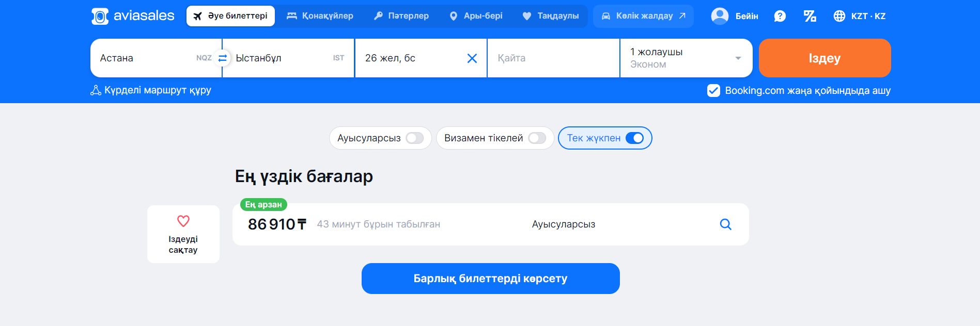Viewport: 980px width, 326px height.
Task: Click the globe language icon
Action: tap(839, 16)
